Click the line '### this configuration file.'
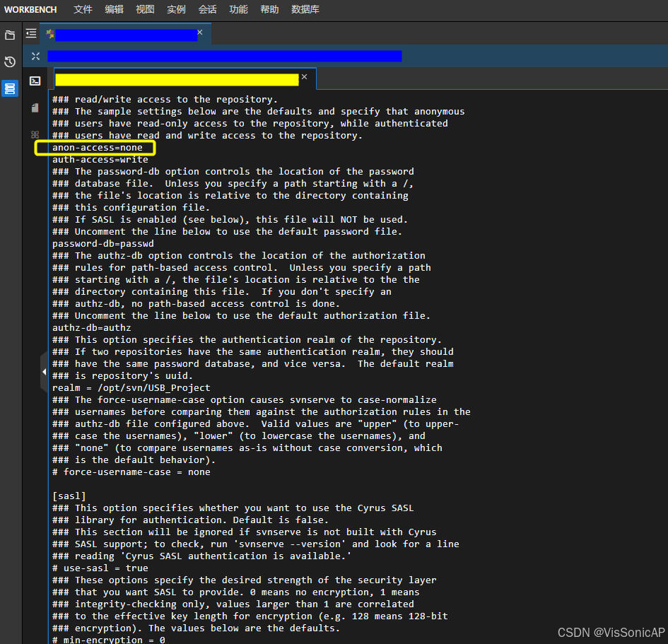 [x=131, y=207]
